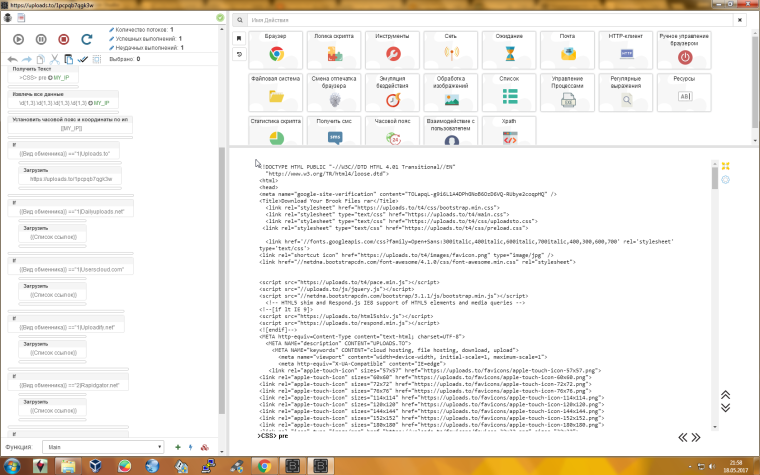Click the red Stop script button
Image resolution: width=760 pixels, height=475 pixels.
63,39
